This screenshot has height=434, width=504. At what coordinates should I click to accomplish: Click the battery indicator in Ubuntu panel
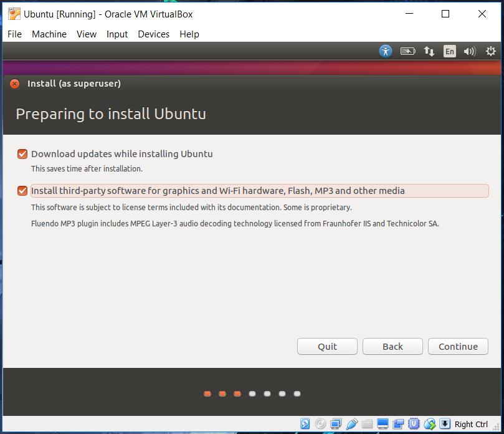tap(407, 51)
